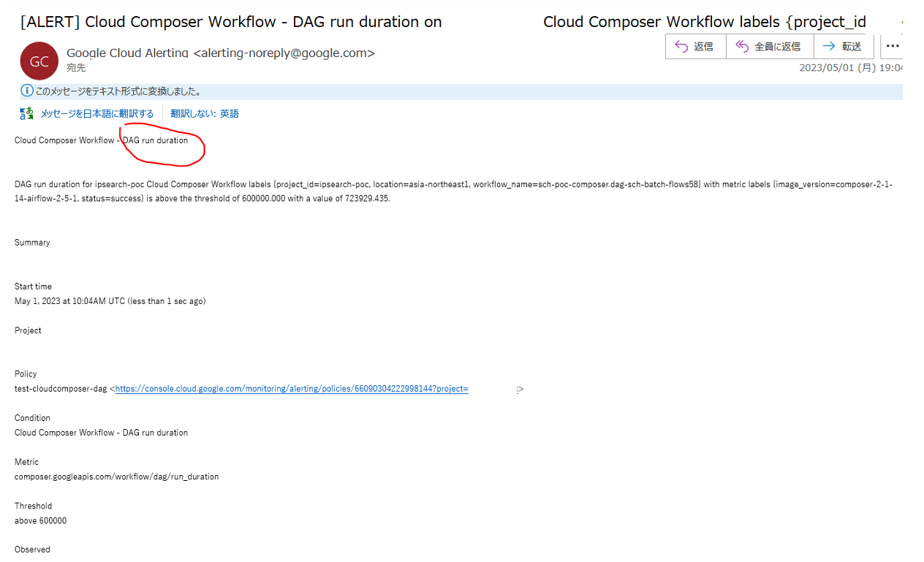This screenshot has height=562, width=924.
Task: Open the more actions ellipsis menu
Action: tap(892, 47)
